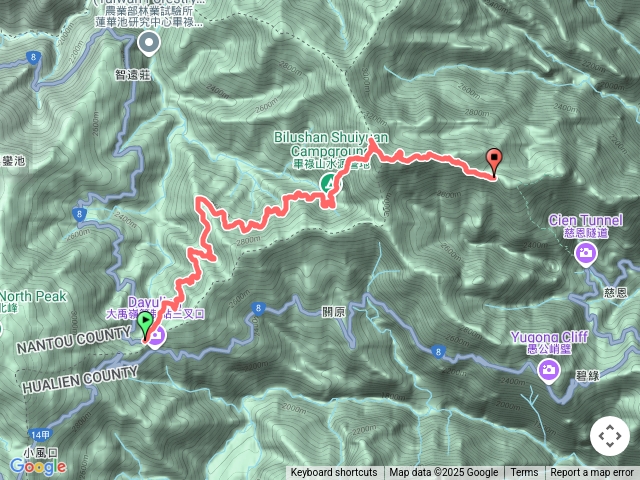The width and height of the screenshot is (640, 480).
Task: Click the red end marker of the route
Action: 494,162
